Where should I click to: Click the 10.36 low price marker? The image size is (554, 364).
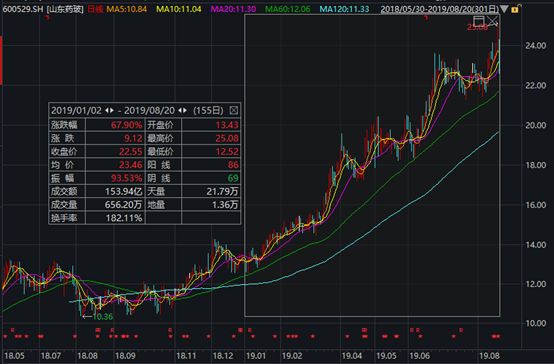pos(103,317)
